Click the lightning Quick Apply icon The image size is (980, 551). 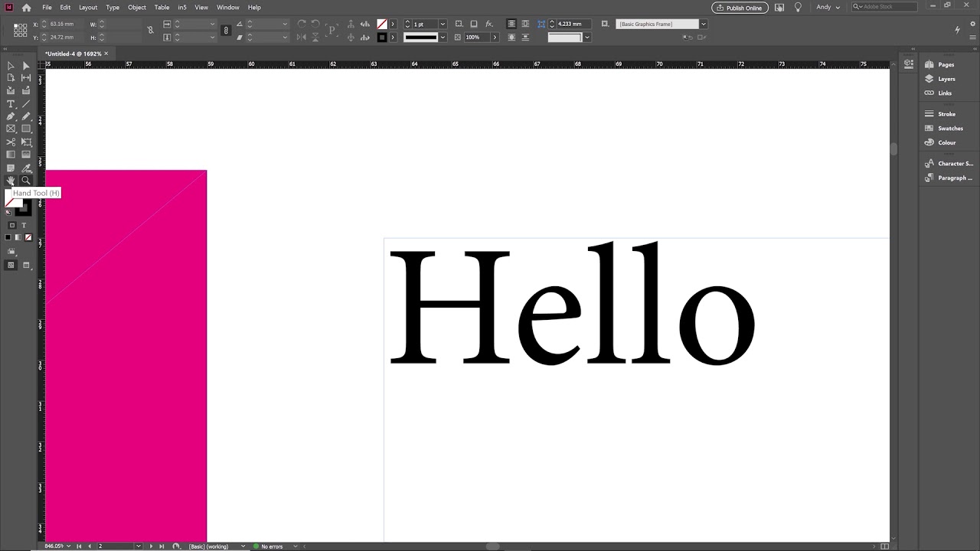pyautogui.click(x=957, y=30)
